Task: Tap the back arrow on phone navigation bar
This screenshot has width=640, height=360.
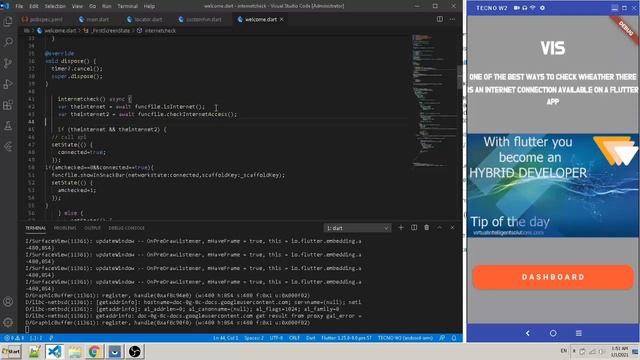Action: pos(527,333)
